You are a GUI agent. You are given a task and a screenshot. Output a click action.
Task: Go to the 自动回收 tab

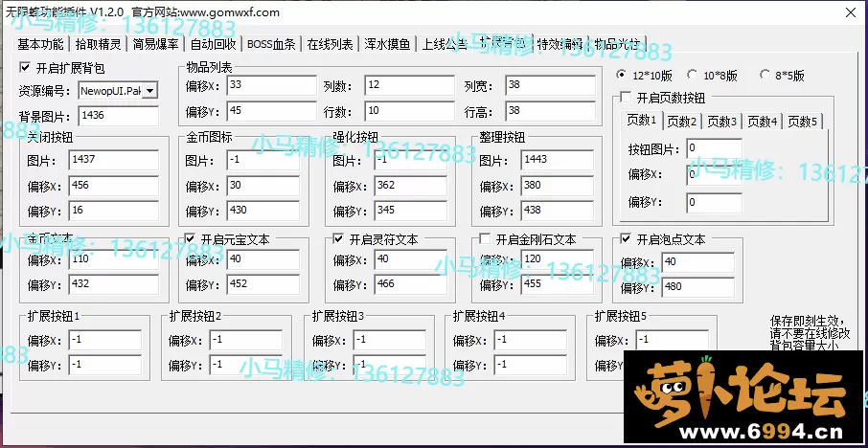tap(213, 44)
